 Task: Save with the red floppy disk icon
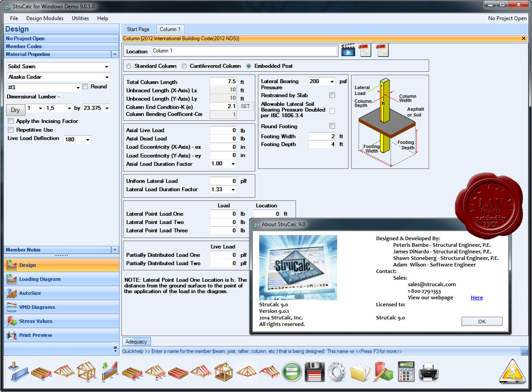click(314, 372)
